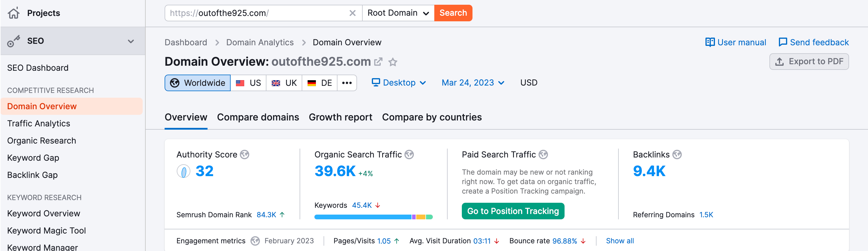Click the Projects label in sidebar
868x251 pixels.
click(x=44, y=13)
